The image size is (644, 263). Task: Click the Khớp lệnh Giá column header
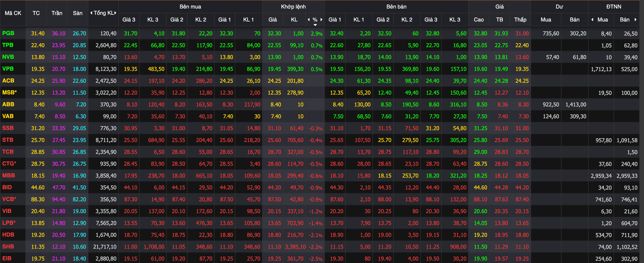[272, 19]
